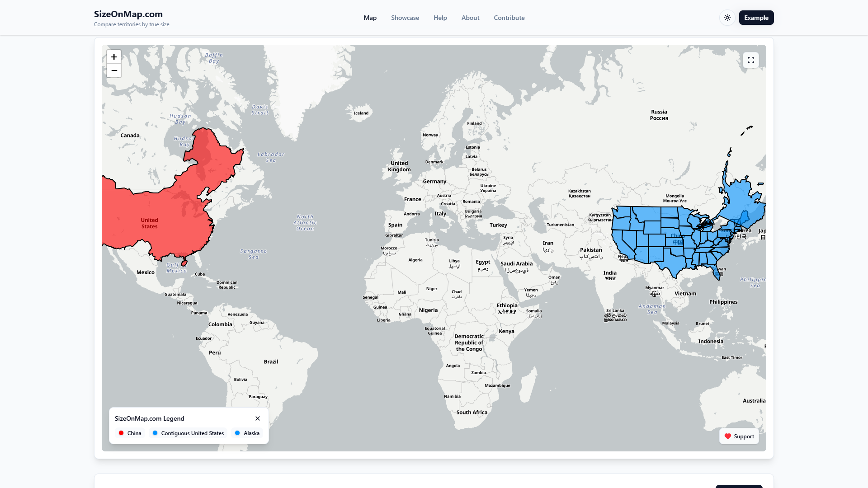This screenshot has width=868, height=488.
Task: Zoom out with the minus button
Action: 114,70
